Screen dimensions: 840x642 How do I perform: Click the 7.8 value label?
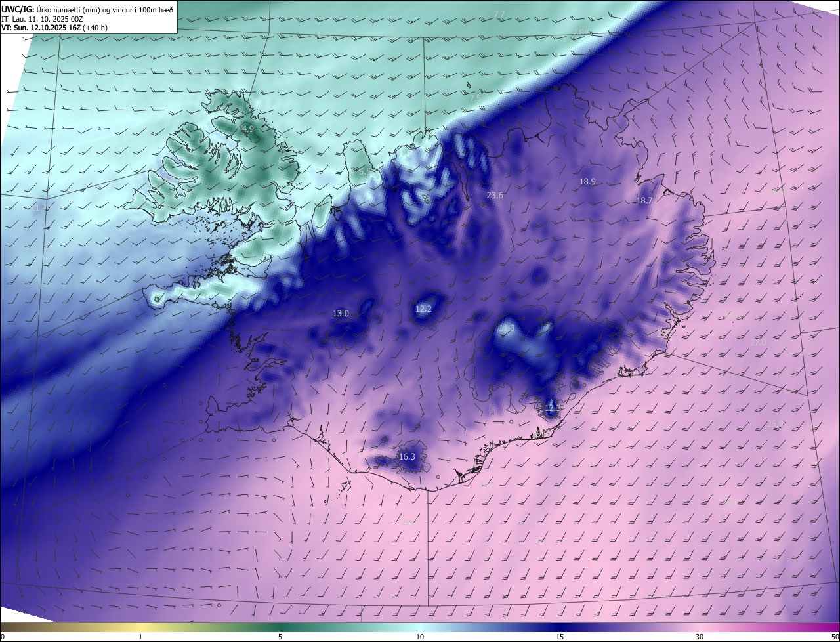coord(577,32)
